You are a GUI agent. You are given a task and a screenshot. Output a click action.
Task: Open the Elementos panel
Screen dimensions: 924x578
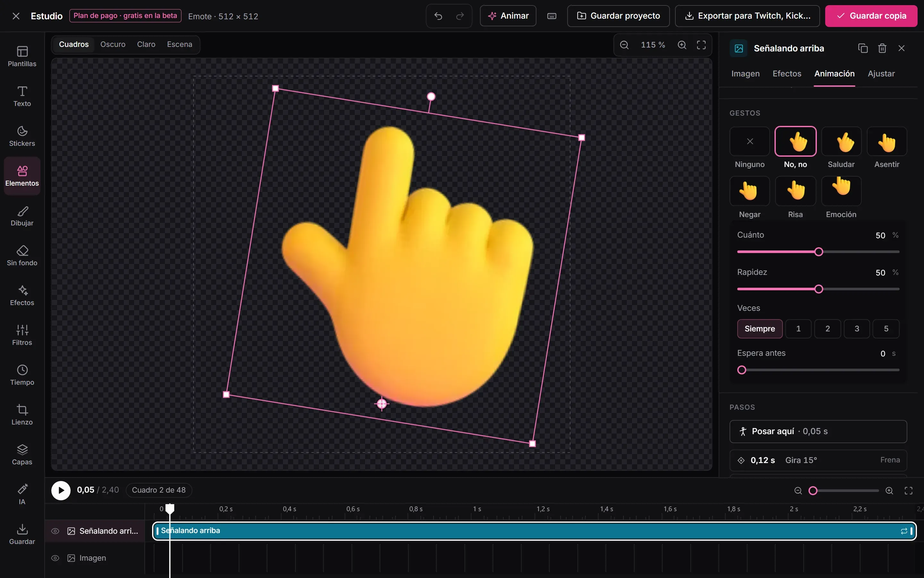pos(22,176)
